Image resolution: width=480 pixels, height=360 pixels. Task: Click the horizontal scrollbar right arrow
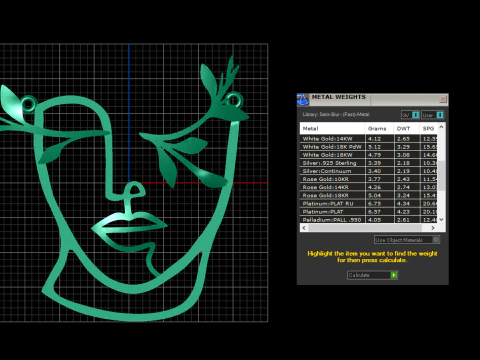tap(433, 228)
